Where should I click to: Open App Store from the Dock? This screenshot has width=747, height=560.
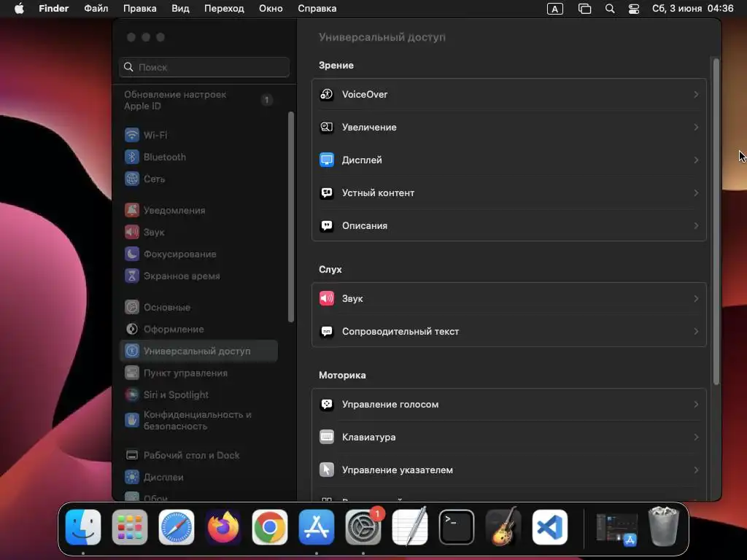pyautogui.click(x=317, y=527)
